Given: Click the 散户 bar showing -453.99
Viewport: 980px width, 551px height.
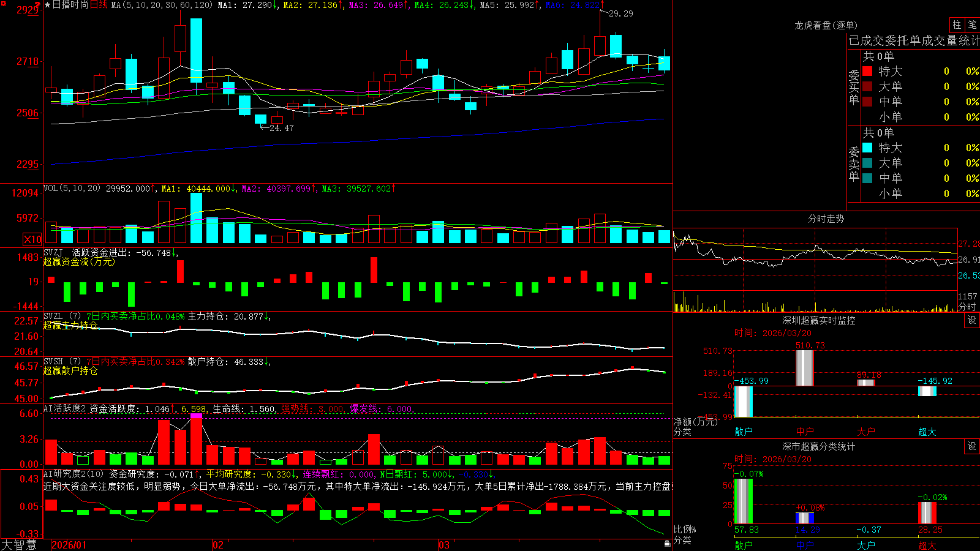Looking at the screenshot, I should (x=743, y=402).
